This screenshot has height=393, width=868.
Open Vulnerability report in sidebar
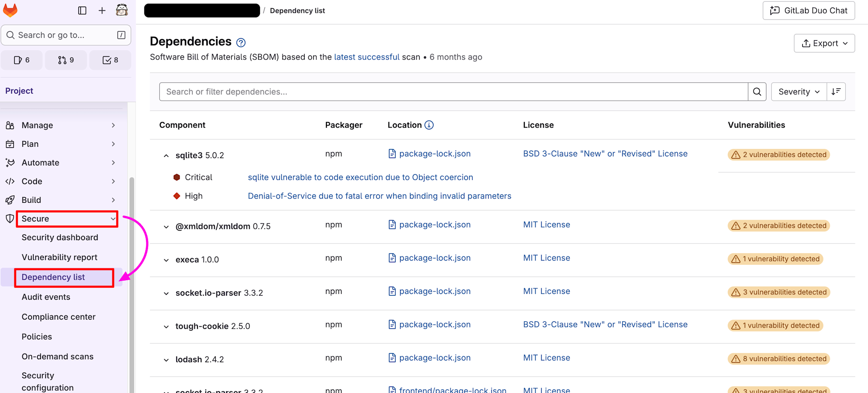point(59,257)
